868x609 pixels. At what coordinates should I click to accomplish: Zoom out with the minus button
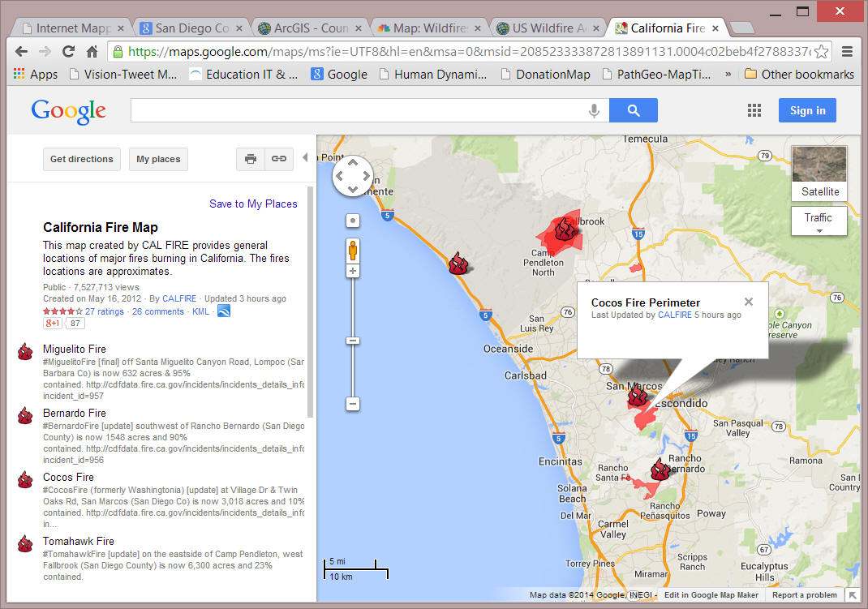point(353,404)
